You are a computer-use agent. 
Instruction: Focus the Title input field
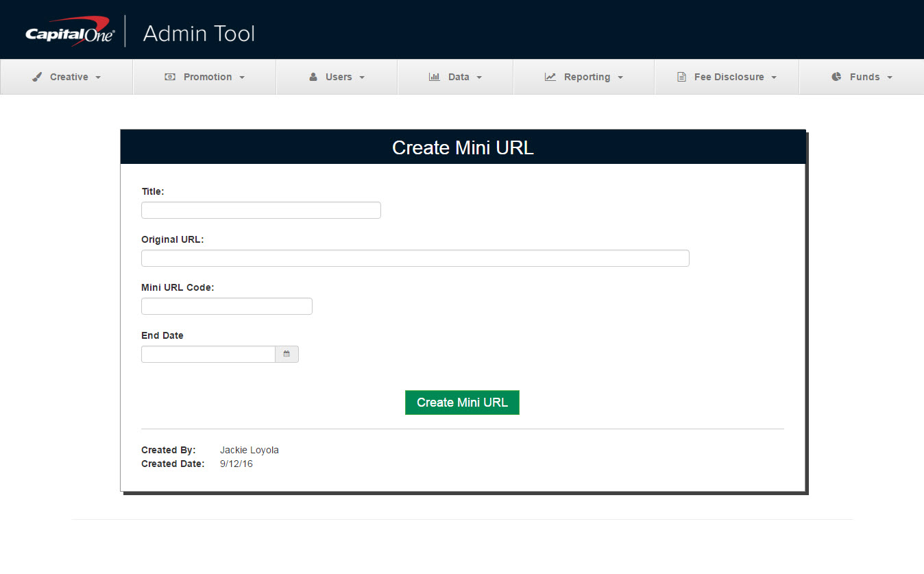(x=260, y=210)
